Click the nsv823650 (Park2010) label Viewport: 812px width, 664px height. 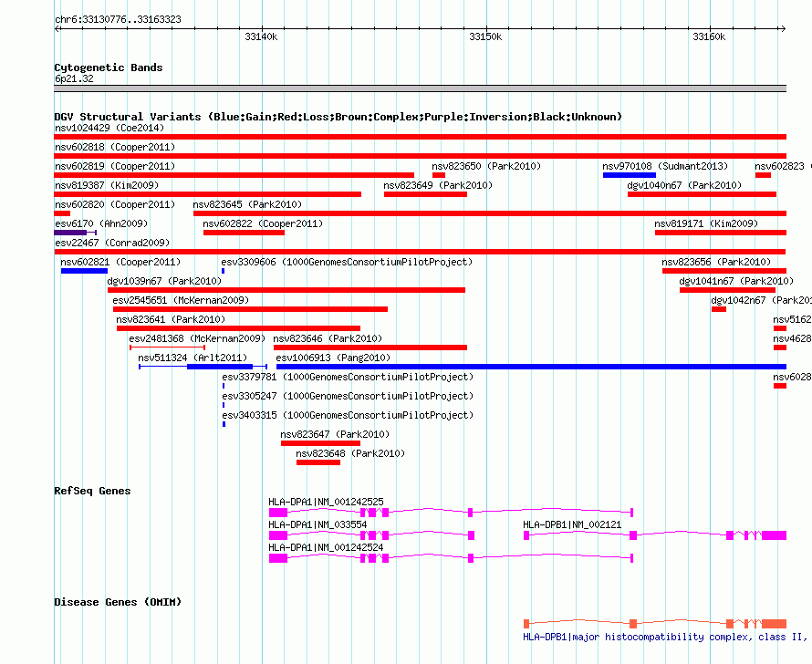pos(486,166)
